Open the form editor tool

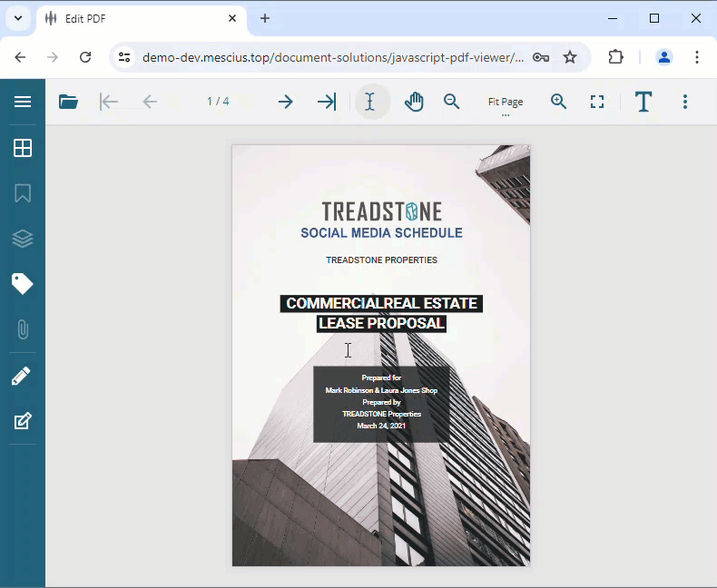(x=23, y=421)
